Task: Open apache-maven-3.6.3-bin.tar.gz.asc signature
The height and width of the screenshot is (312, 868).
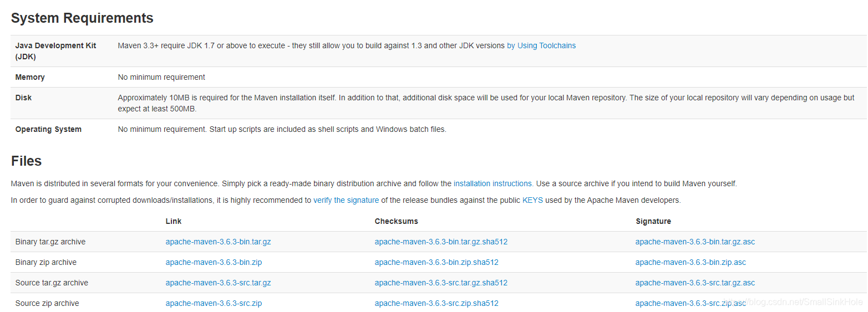Action: 695,242
